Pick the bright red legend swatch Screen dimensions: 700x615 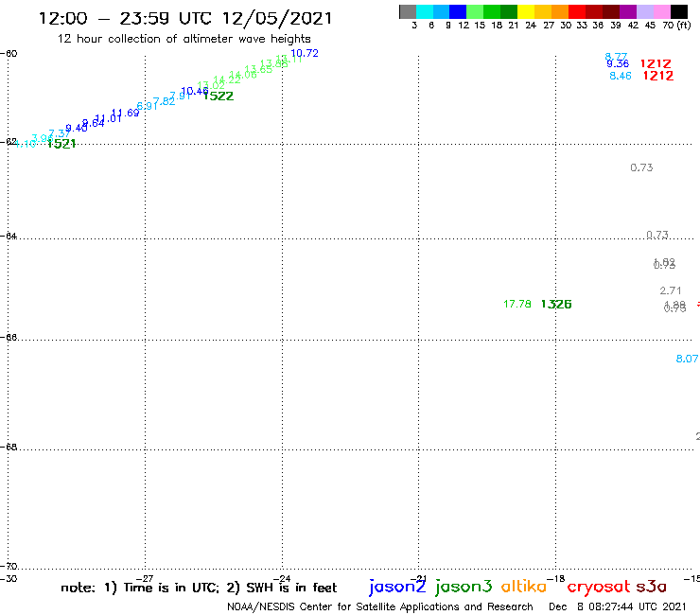tap(577, 11)
